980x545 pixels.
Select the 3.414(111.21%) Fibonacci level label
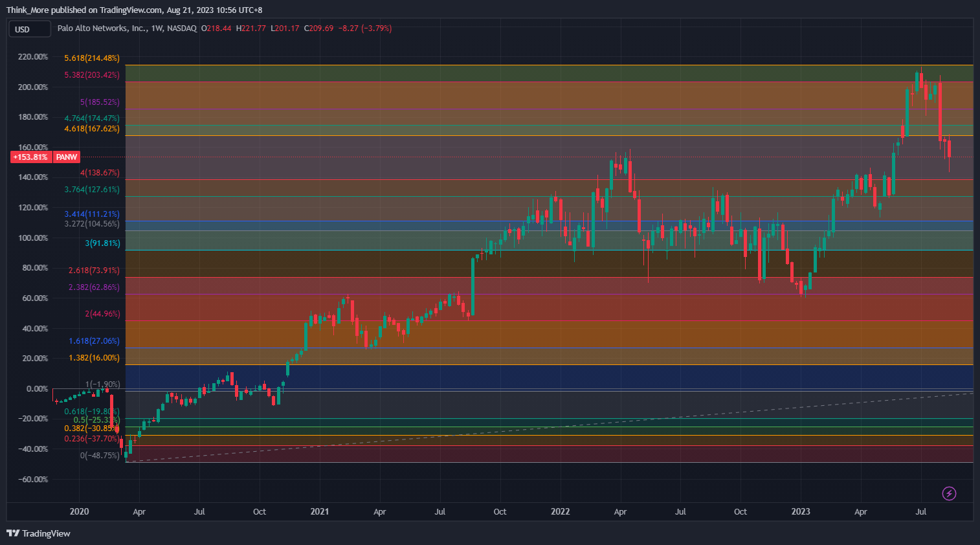(x=92, y=214)
